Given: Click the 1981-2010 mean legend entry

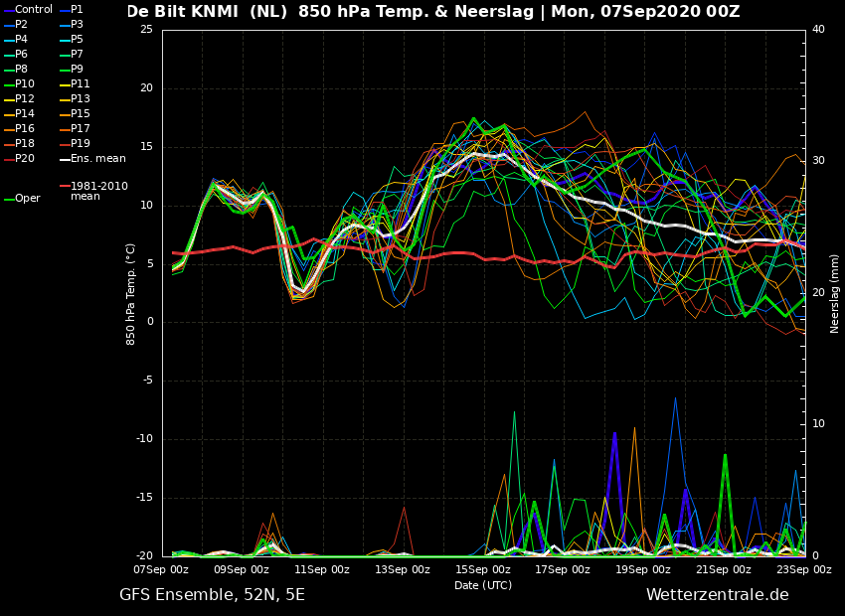Looking at the screenshot, I should click(93, 191).
